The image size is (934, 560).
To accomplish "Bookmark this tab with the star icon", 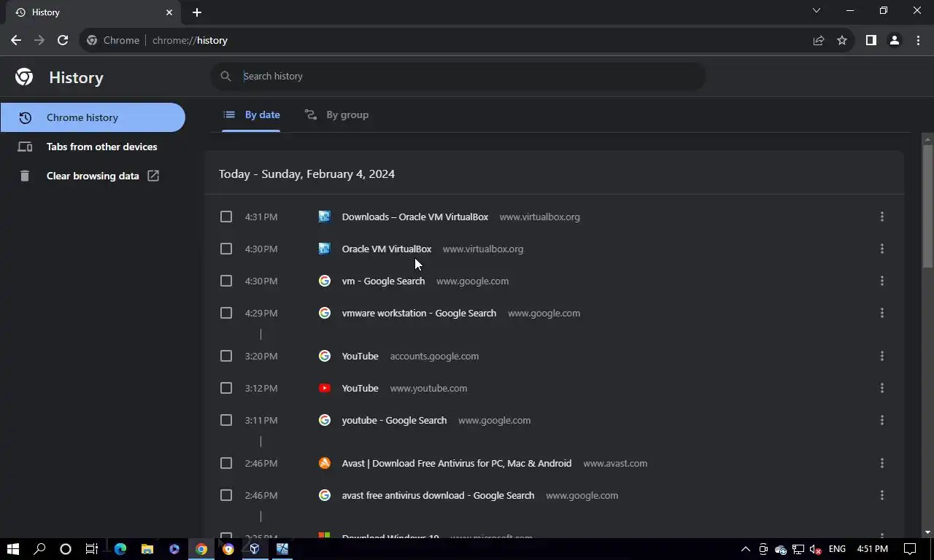I will click(x=842, y=41).
